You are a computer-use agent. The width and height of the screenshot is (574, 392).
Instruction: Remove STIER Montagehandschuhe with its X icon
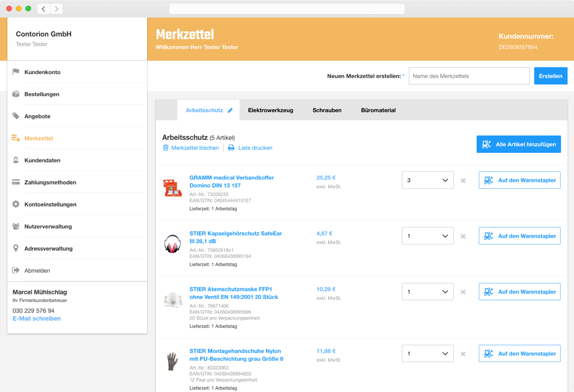[463, 353]
